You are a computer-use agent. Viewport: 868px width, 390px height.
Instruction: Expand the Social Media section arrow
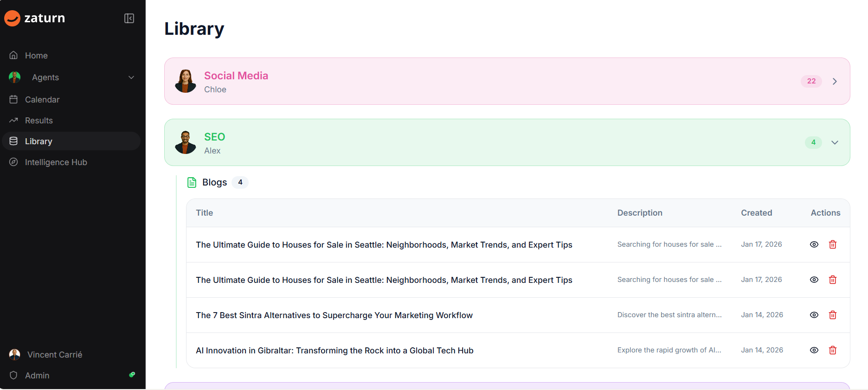tap(835, 81)
